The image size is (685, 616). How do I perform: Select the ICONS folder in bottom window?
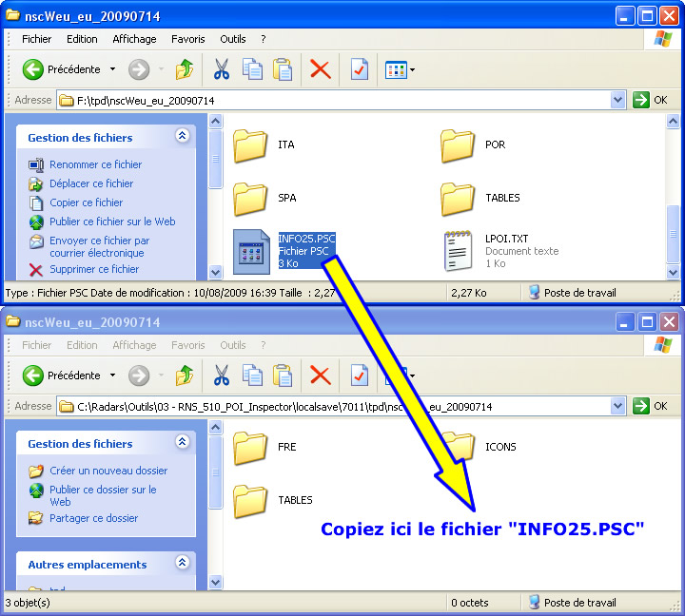tap(459, 447)
